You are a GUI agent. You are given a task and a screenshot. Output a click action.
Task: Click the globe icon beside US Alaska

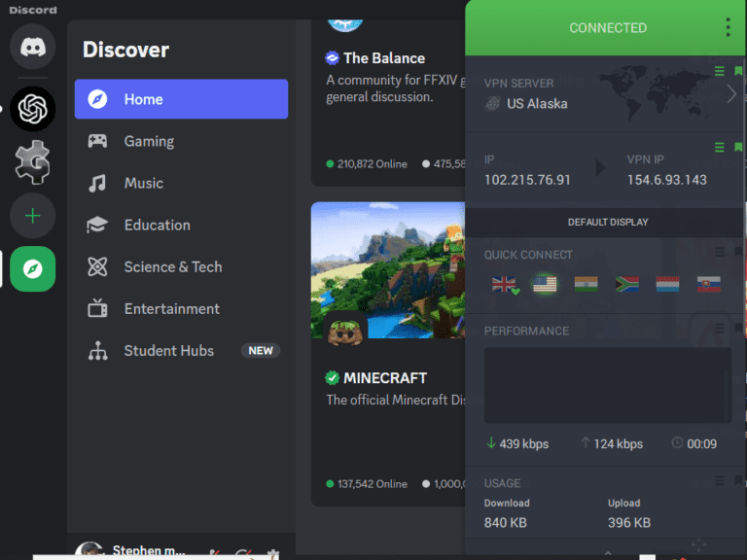coord(492,103)
